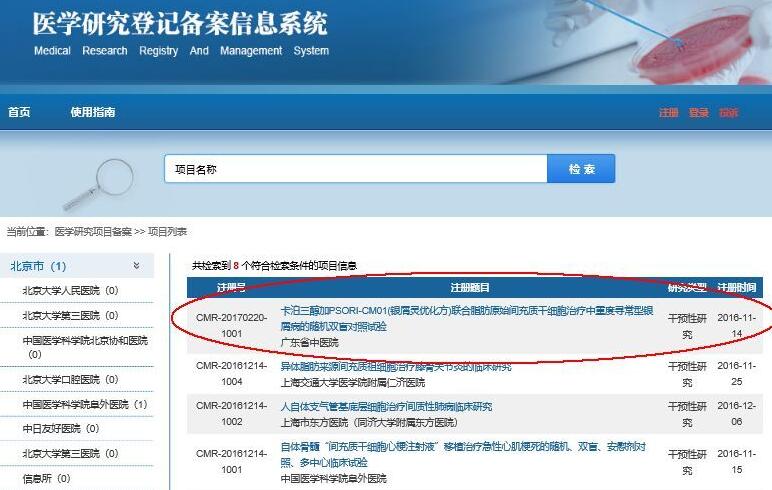Click 干预性研究 type in CMR-20170220-1001 row
Viewport: 772px width, 490px height.
[x=687, y=327]
